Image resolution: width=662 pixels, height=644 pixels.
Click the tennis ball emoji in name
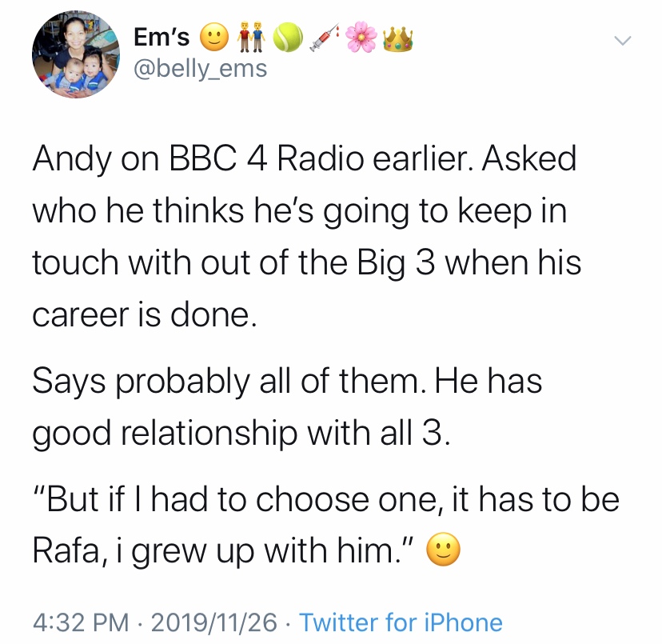[288, 37]
